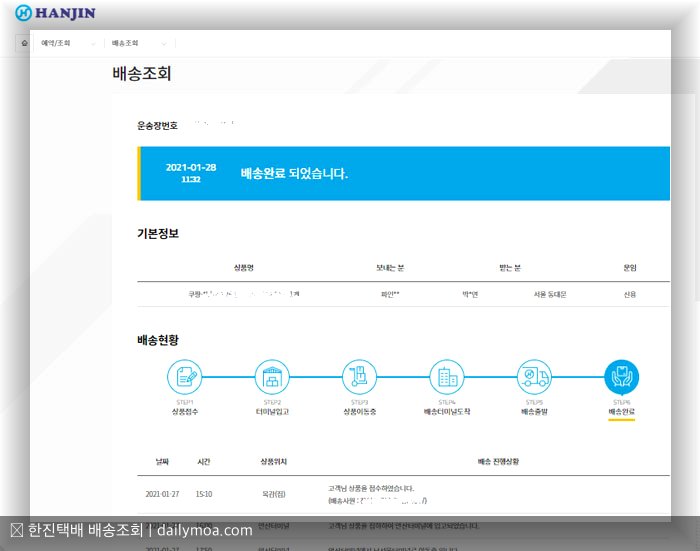Click STEP6 배송완료 hands-holding-box icon
700x551 pixels.
click(621, 377)
